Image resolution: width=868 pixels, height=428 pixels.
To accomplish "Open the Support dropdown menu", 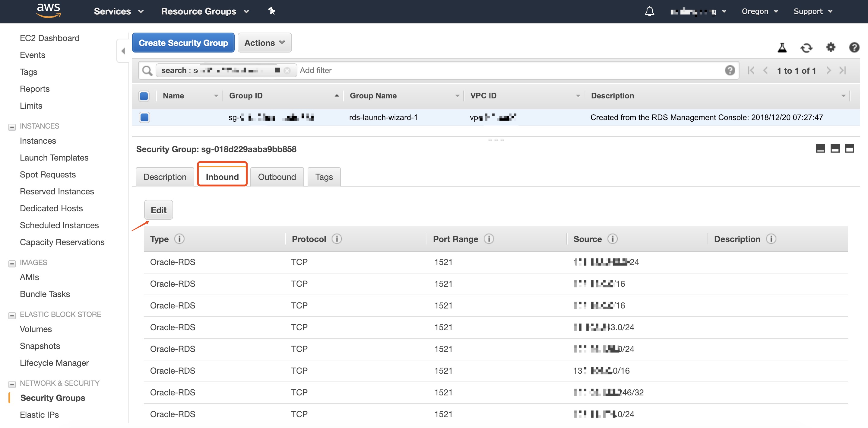I will [x=813, y=11].
